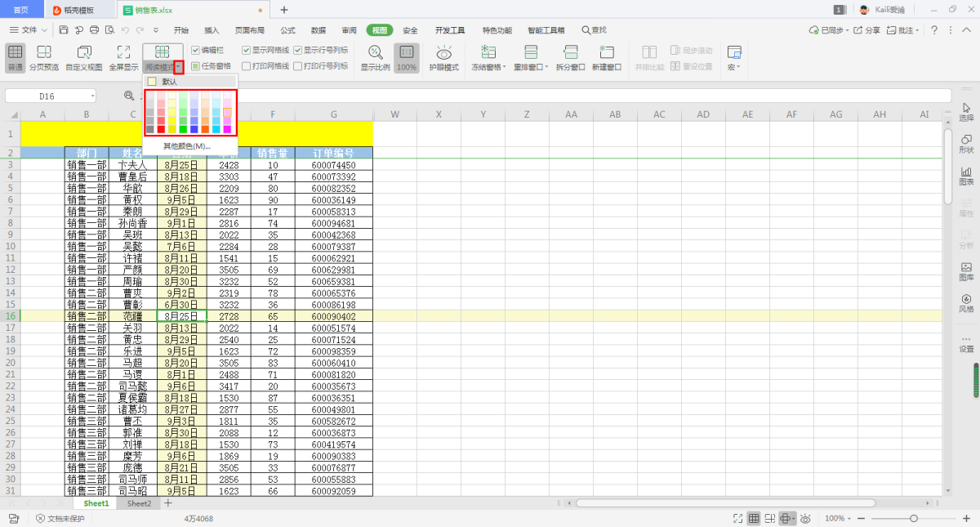Open the 图表 chart sidebar panel

click(966, 176)
